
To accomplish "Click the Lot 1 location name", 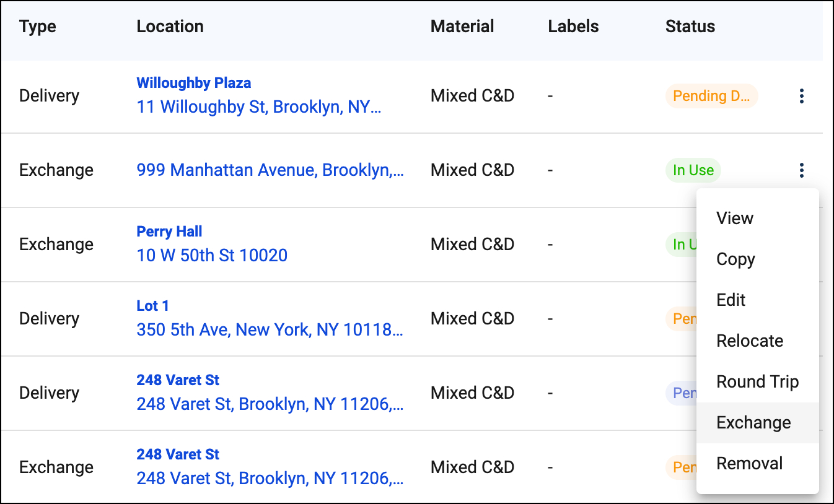I will pos(152,306).
